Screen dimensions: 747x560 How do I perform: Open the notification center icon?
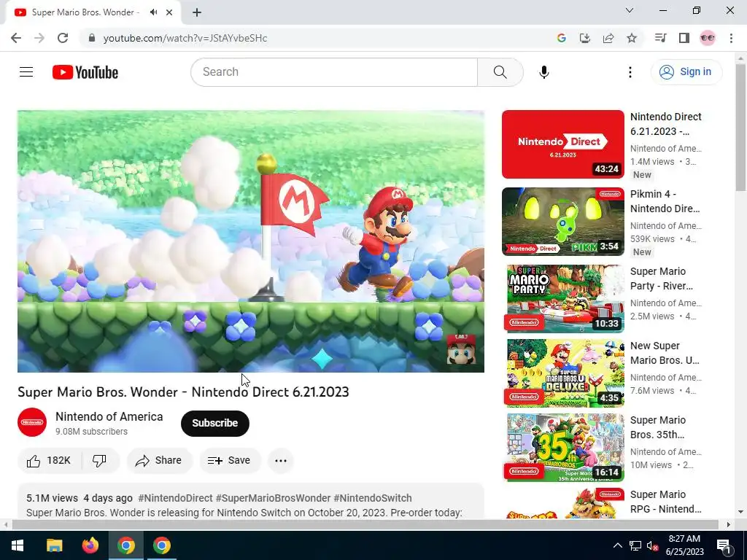coord(723,545)
